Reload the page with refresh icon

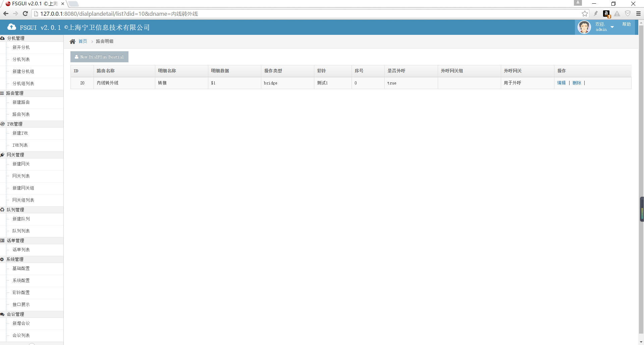[25, 14]
